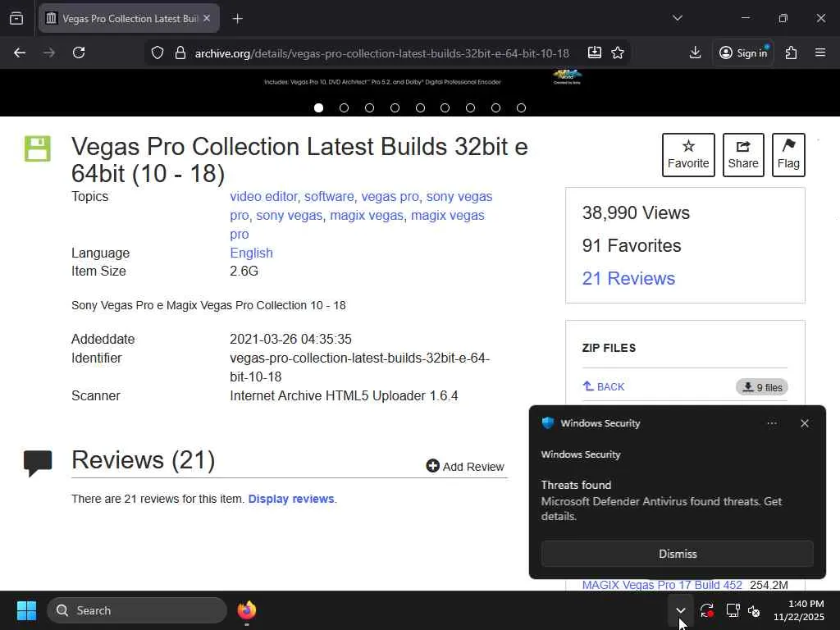Download all with 9 files button

762,387
